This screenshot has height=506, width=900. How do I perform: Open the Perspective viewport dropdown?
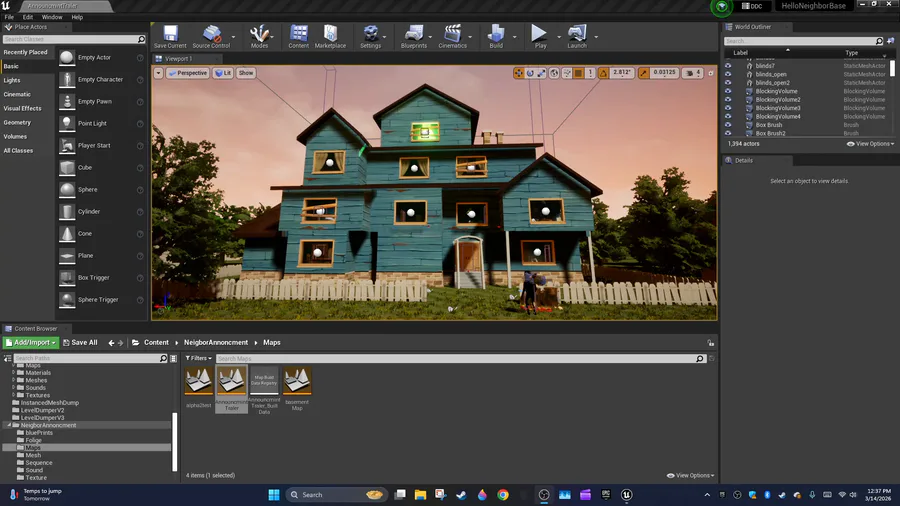pyautogui.click(x=187, y=73)
